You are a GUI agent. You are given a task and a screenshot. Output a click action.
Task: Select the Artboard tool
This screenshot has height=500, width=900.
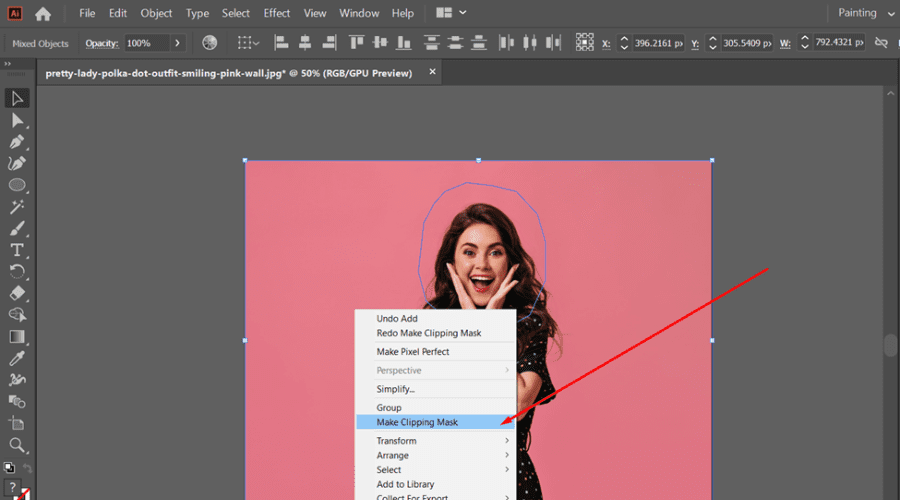tap(17, 424)
